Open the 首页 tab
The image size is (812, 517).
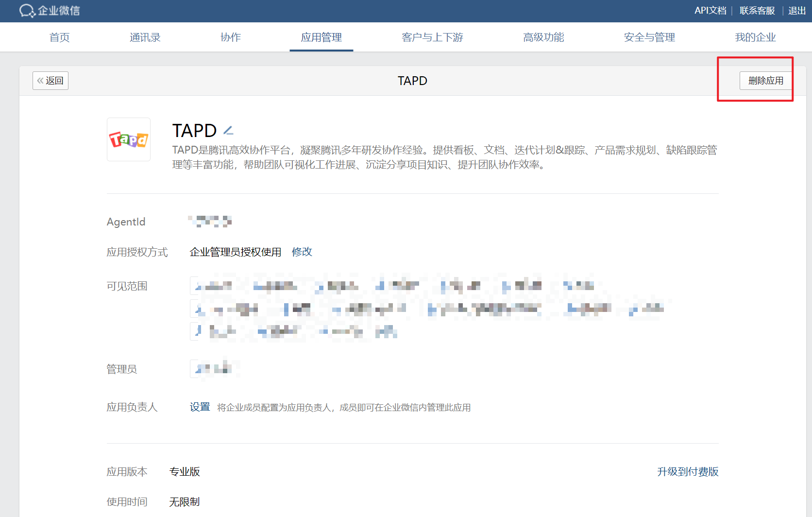(60, 37)
